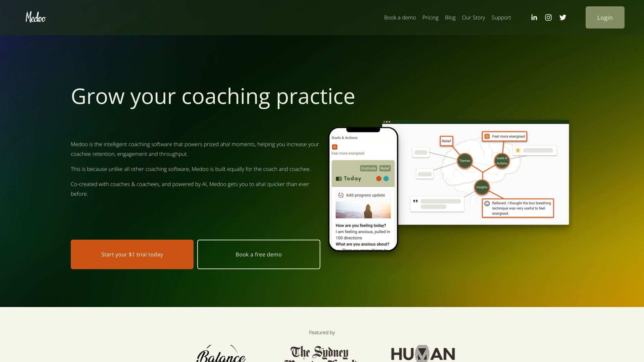Image resolution: width=644 pixels, height=362 pixels.
Task: Click the Insights node icon in diagram
Action: [482, 187]
